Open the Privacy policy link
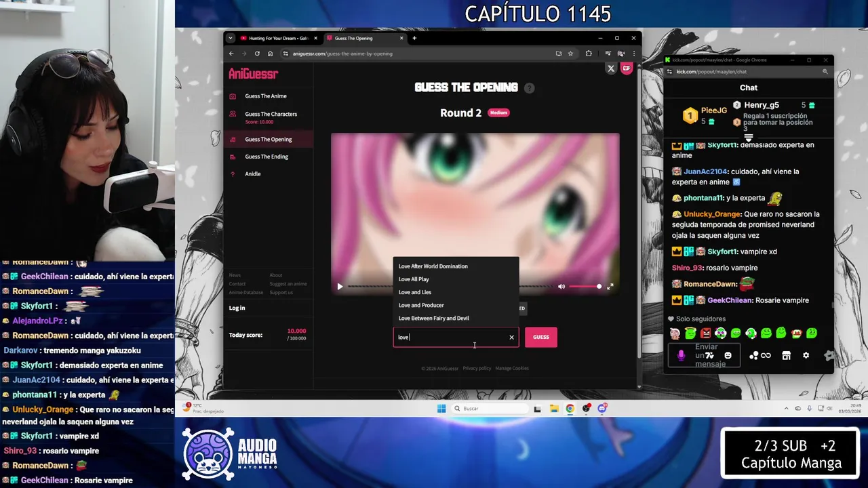Screen dimensions: 868x488 point(477,369)
